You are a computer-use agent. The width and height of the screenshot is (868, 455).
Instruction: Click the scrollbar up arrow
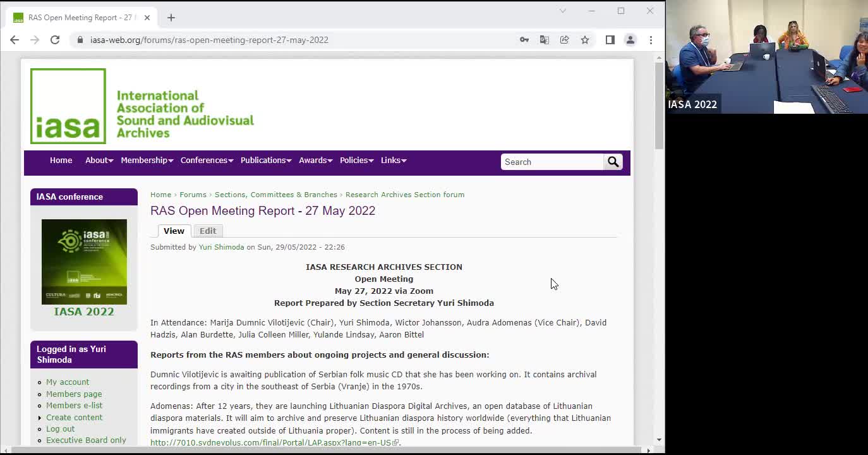click(x=659, y=58)
